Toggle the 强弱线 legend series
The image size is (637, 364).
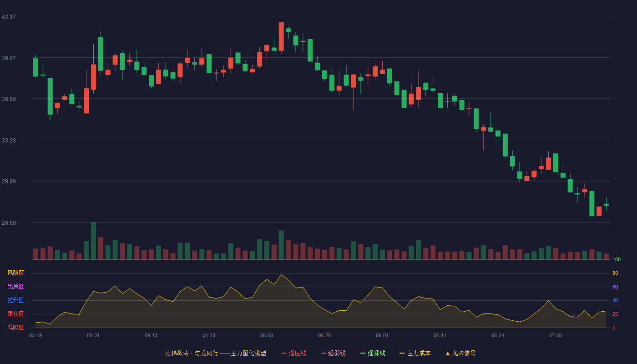(333, 353)
